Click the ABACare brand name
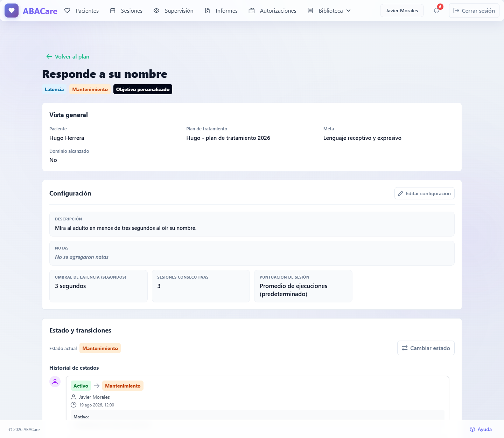Screen dimensions: 504x438 (40, 11)
